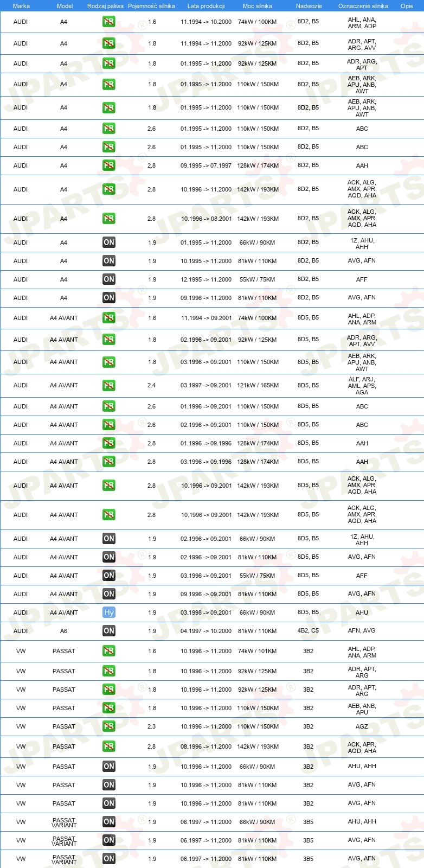The height and width of the screenshot is (868, 424).
Task: Click diesel icon in AUDI A4 66kW / 90KM row
Action: (x=109, y=242)
